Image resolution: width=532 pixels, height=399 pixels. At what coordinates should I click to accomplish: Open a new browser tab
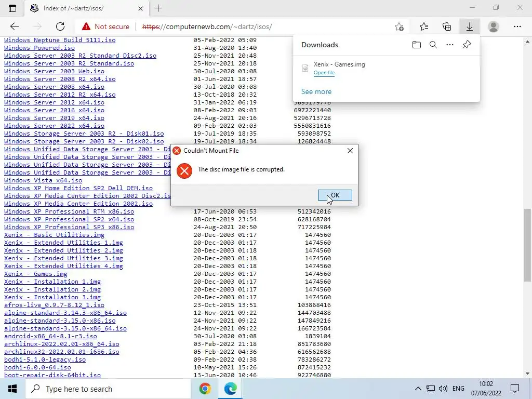[158, 8]
